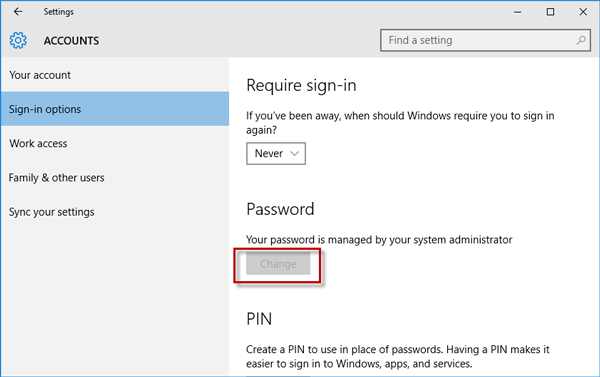Click the Password section heading
This screenshot has width=600, height=377.
280,209
